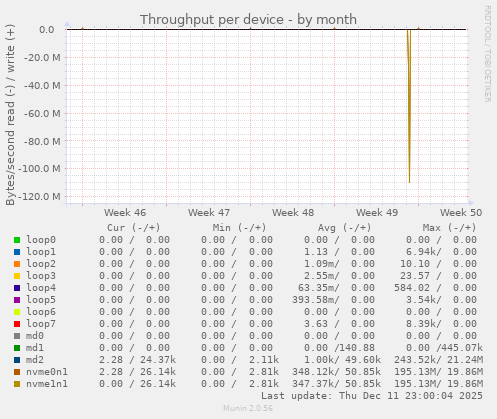This screenshot has width=497, height=419.
Task: Select the md0 legend label
Action: [35, 336]
